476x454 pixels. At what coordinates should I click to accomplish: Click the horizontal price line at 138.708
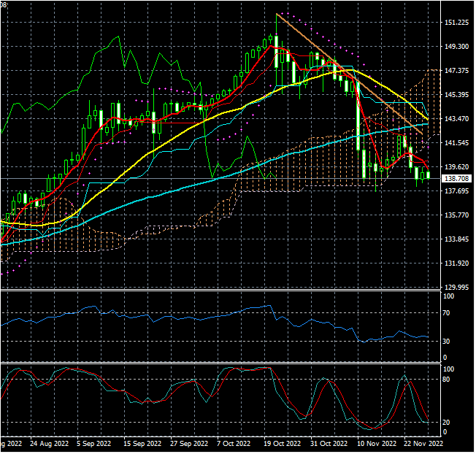tap(220, 178)
